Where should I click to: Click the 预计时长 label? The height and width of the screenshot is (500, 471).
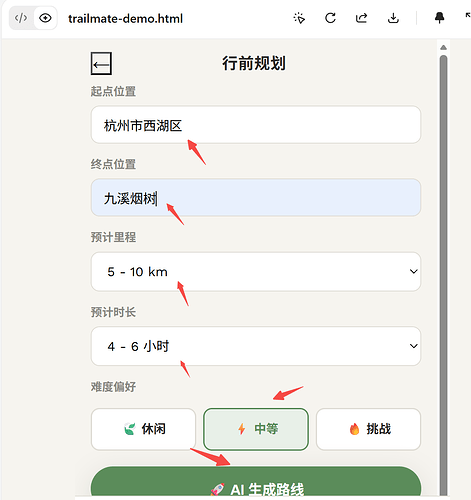(113, 312)
